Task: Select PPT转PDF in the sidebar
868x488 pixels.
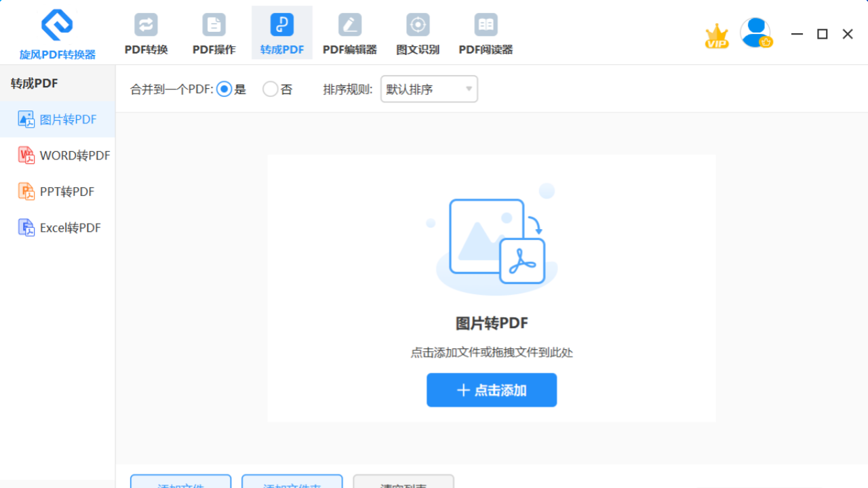Action: point(58,191)
